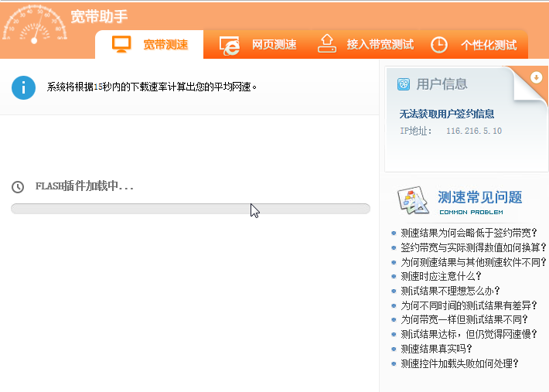
Task: Click the FLASH插件加载中 status text
Action: pyautogui.click(x=84, y=186)
